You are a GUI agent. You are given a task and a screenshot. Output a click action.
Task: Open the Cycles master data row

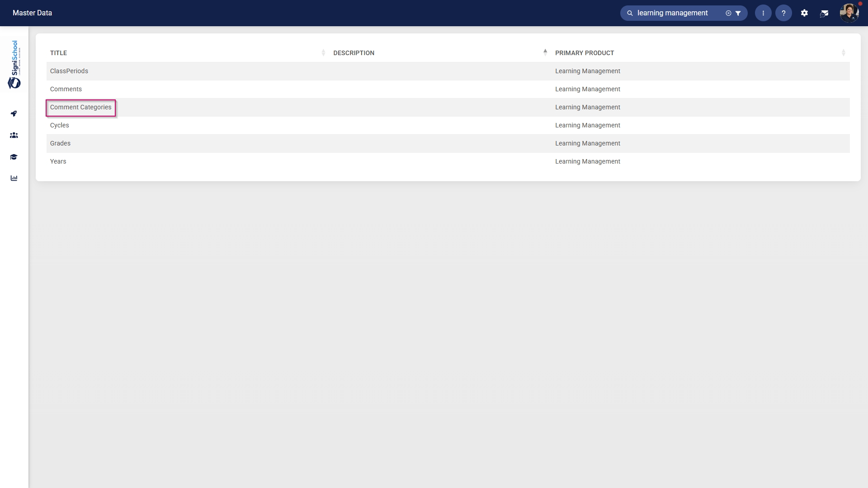pyautogui.click(x=448, y=125)
